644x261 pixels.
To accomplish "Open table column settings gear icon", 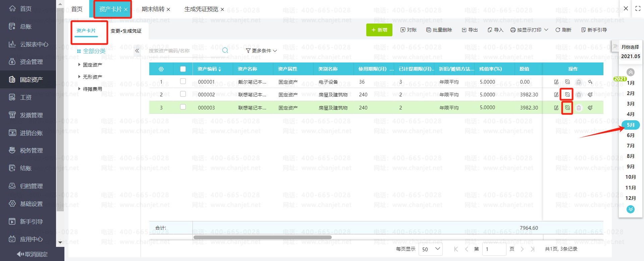I will tap(161, 69).
